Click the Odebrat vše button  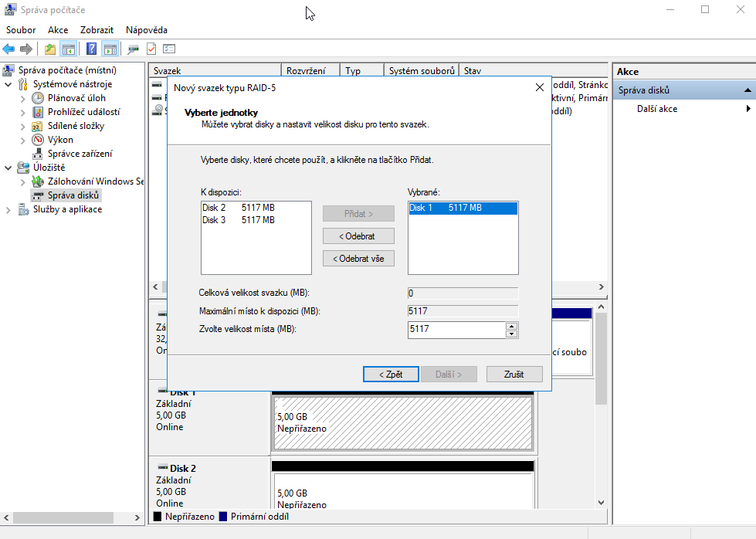click(x=358, y=259)
